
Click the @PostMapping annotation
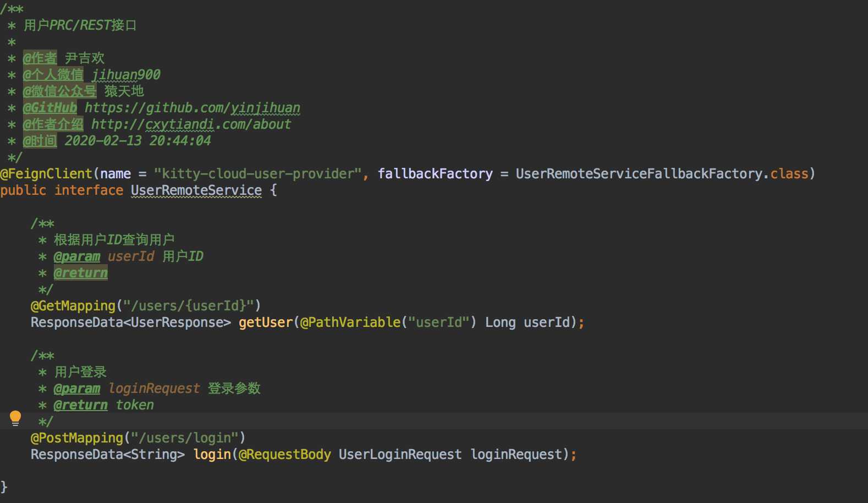(77, 438)
